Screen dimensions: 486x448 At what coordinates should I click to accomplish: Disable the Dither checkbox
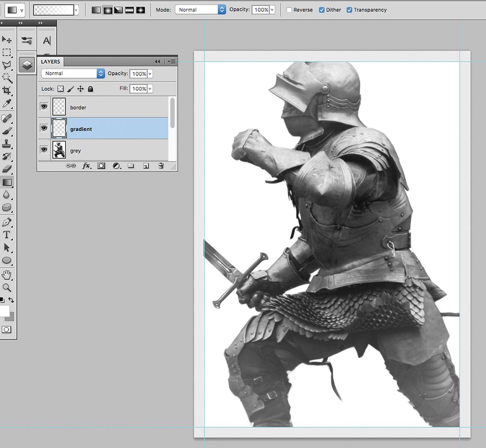pyautogui.click(x=322, y=10)
